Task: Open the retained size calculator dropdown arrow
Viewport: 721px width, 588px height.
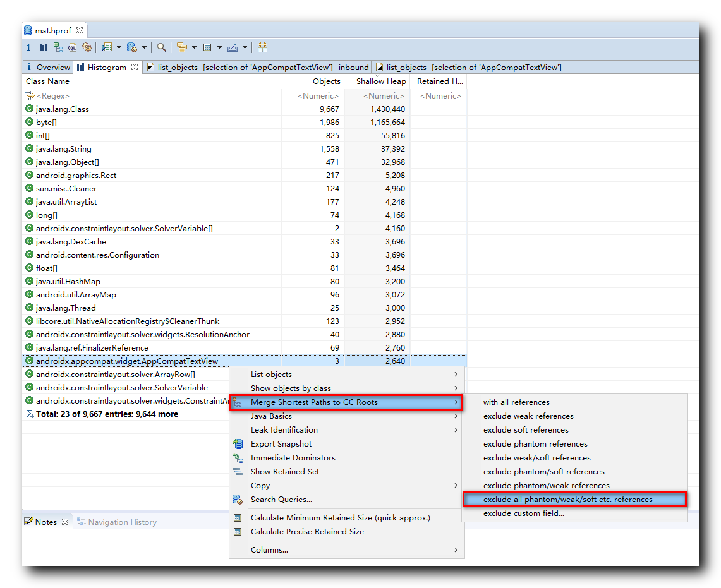Action: pos(220,47)
